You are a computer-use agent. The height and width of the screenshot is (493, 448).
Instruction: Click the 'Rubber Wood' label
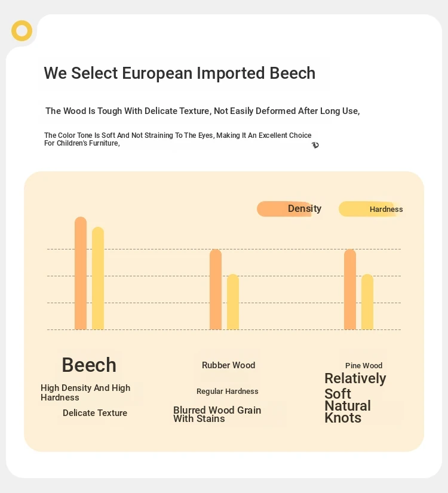[x=229, y=365]
